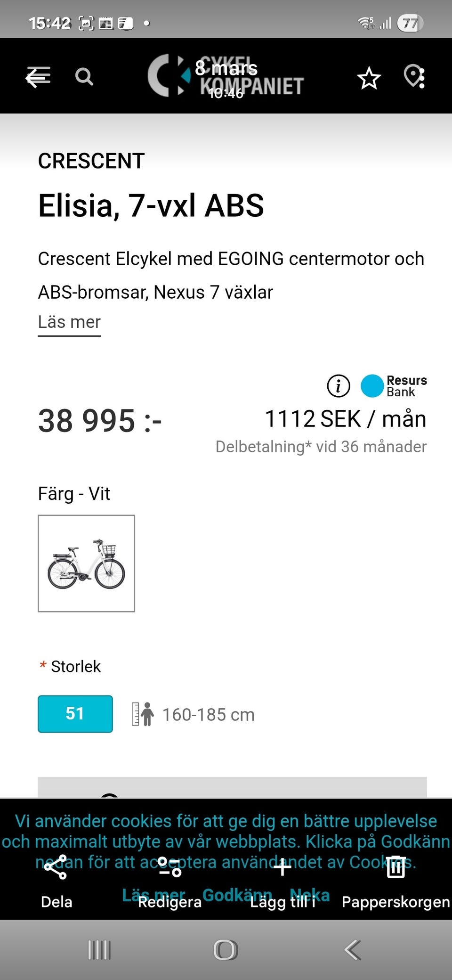The width and height of the screenshot is (452, 980).
Task: Open search with the magnifier icon
Action: point(84,76)
